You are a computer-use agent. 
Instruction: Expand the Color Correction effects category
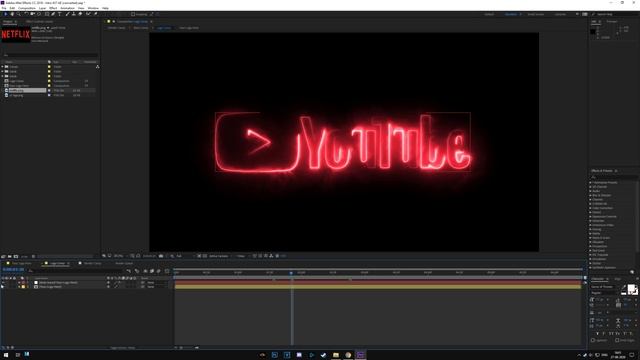click(x=590, y=208)
